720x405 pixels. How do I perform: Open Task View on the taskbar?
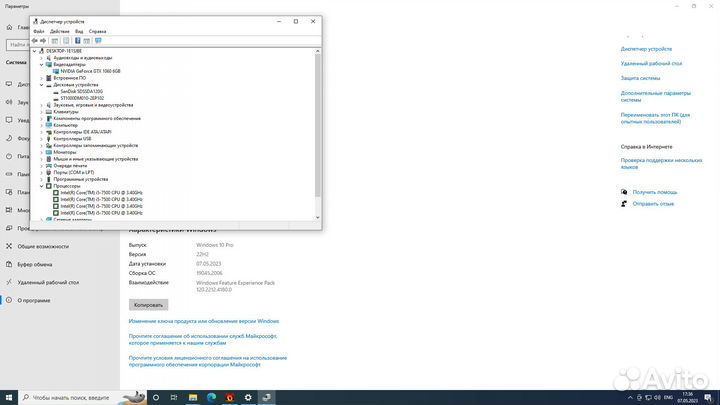(174, 398)
